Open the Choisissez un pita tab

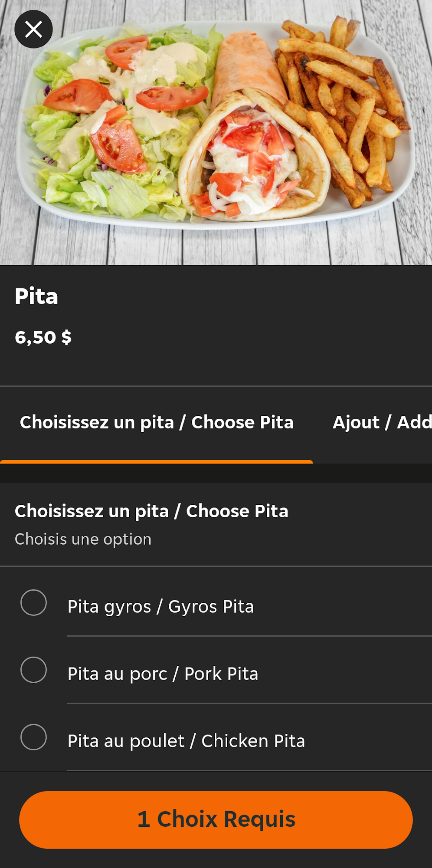[157, 422]
